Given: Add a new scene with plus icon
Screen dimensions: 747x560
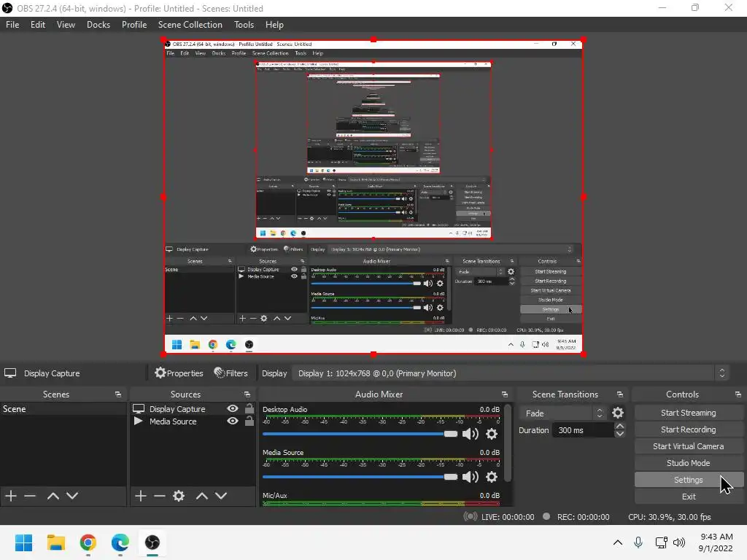Looking at the screenshot, I should 11,496.
